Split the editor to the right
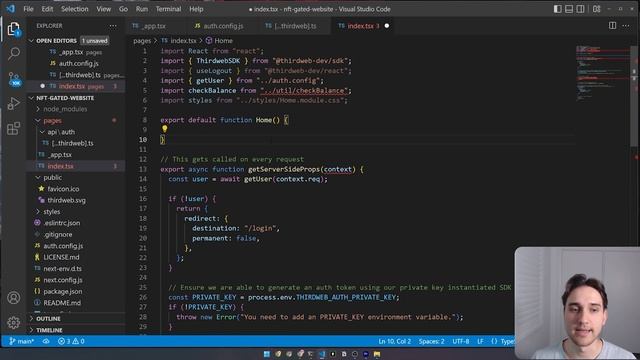 pos(612,26)
